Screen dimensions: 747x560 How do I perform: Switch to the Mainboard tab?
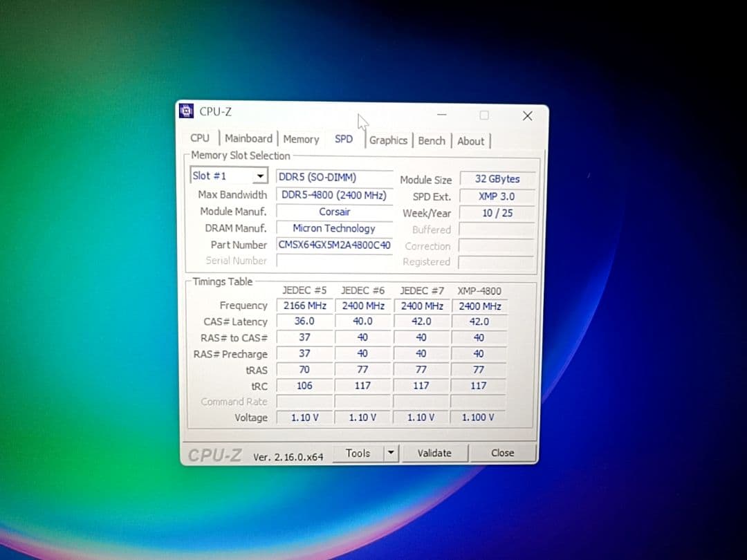(248, 138)
